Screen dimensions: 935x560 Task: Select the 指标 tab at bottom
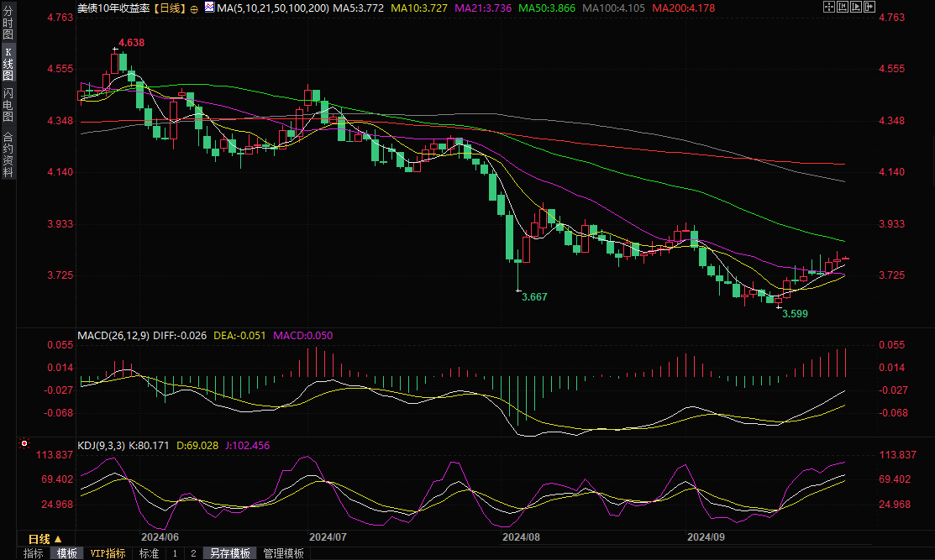pyautogui.click(x=34, y=553)
